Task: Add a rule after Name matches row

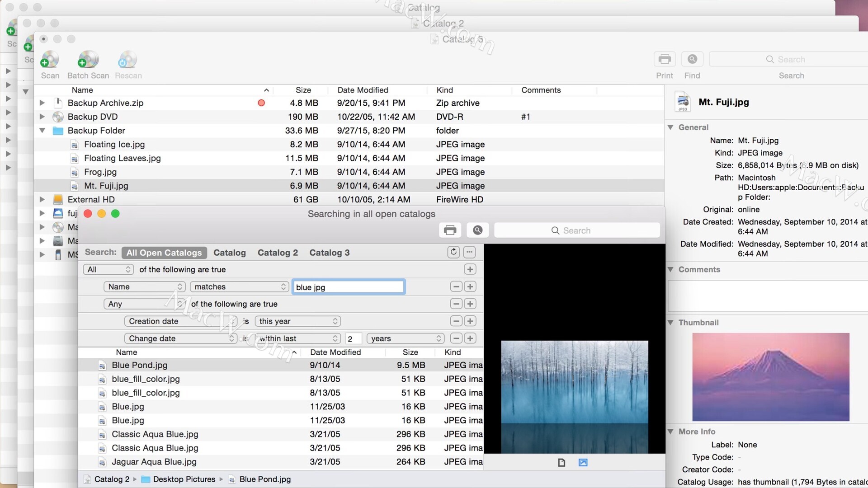Action: pyautogui.click(x=470, y=286)
